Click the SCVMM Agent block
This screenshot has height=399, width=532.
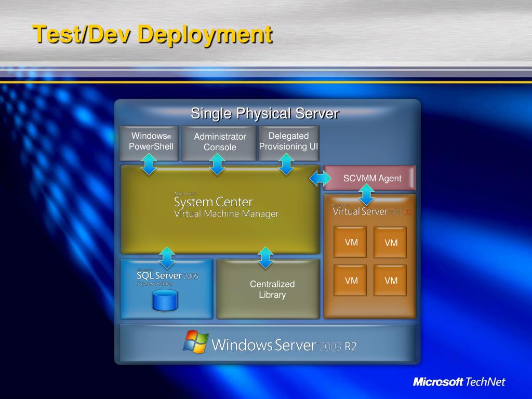370,178
